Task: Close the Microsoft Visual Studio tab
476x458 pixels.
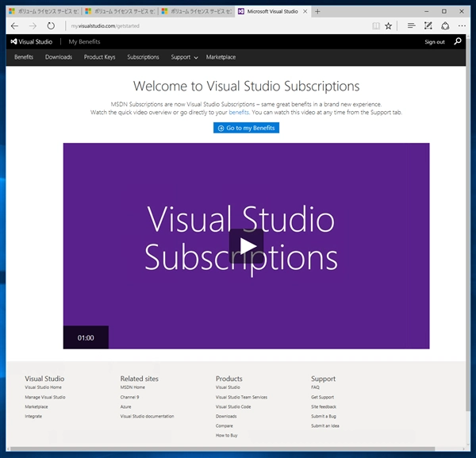Action: coord(305,12)
